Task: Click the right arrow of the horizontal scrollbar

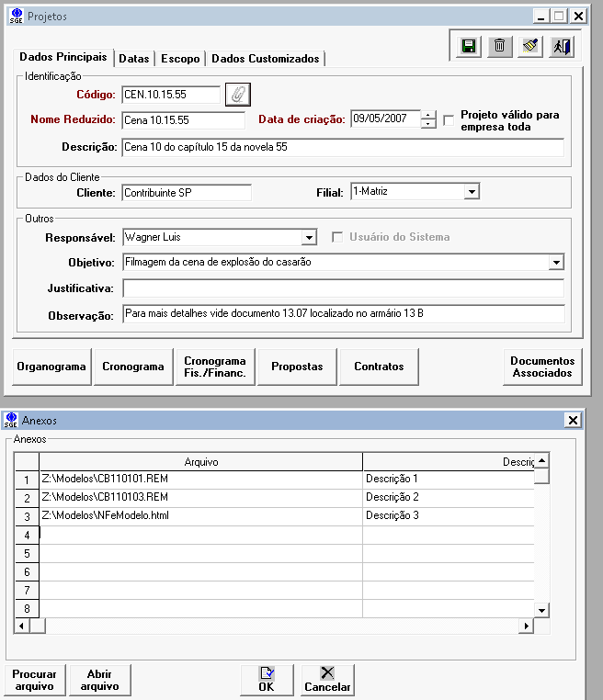Action: click(x=527, y=626)
